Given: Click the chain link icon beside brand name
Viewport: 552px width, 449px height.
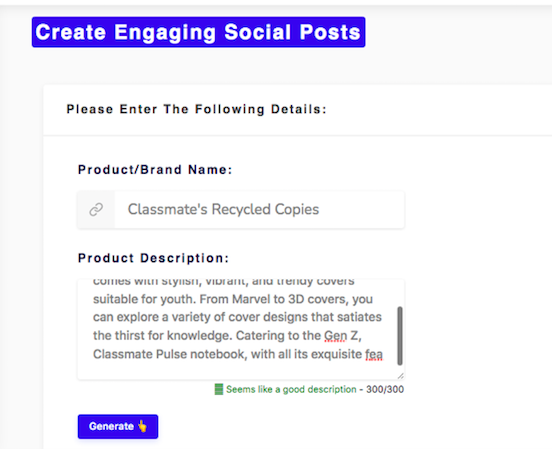Looking at the screenshot, I should [x=96, y=209].
